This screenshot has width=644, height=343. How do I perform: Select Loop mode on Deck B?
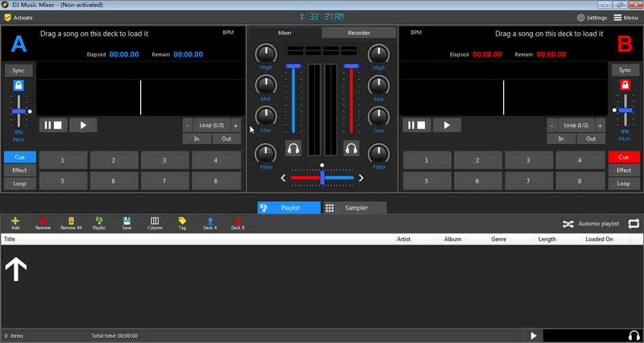coord(623,184)
